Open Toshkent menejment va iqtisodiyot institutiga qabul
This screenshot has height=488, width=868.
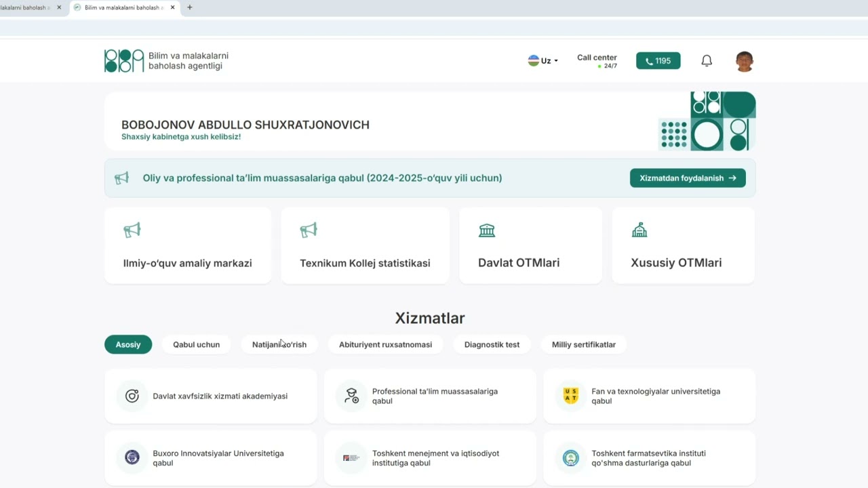click(430, 458)
